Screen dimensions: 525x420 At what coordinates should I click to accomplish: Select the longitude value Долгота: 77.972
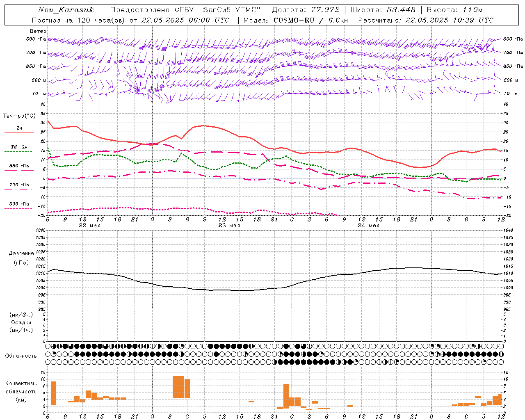pos(306,10)
